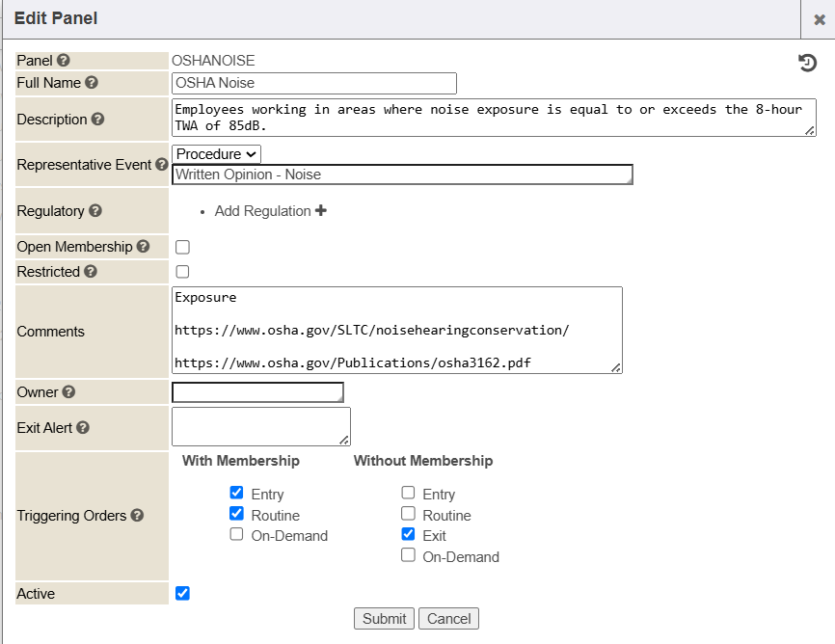Click the help icon beside Panel
This screenshot has width=835, height=644.
tap(64, 61)
